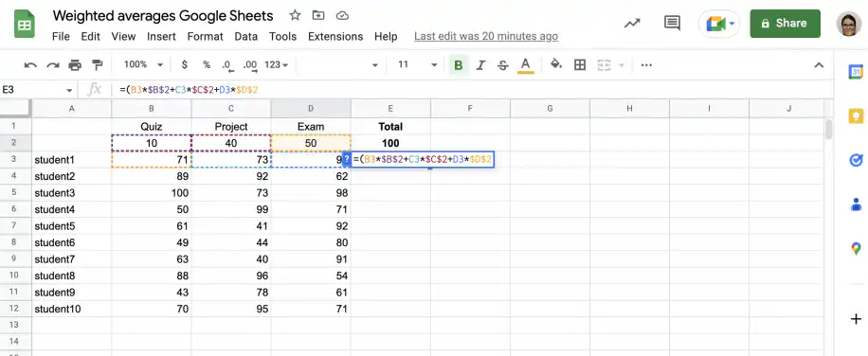Open the Meet dropdown arrow
The image size is (868, 356).
pos(732,24)
